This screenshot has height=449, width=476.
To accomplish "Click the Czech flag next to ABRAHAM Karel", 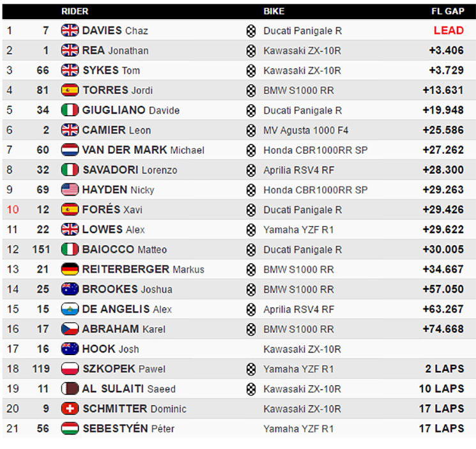I will (x=70, y=329).
